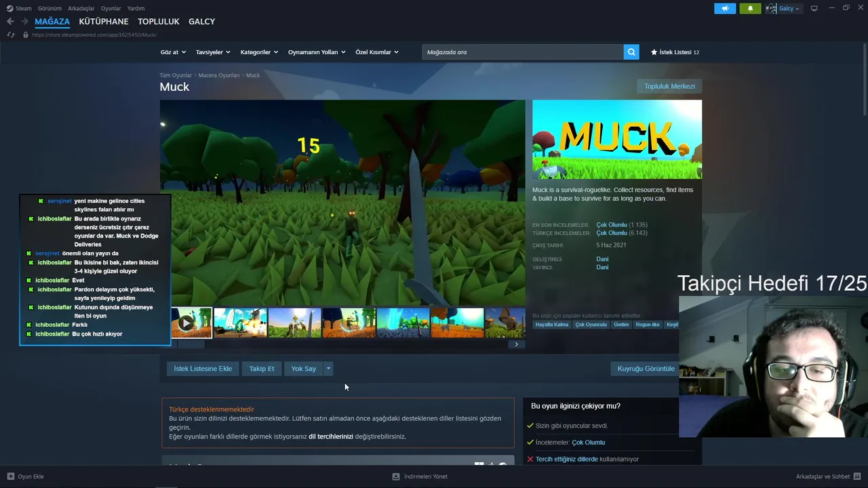Click the MUCK header capsule image
This screenshot has height=488, width=868.
coord(617,140)
